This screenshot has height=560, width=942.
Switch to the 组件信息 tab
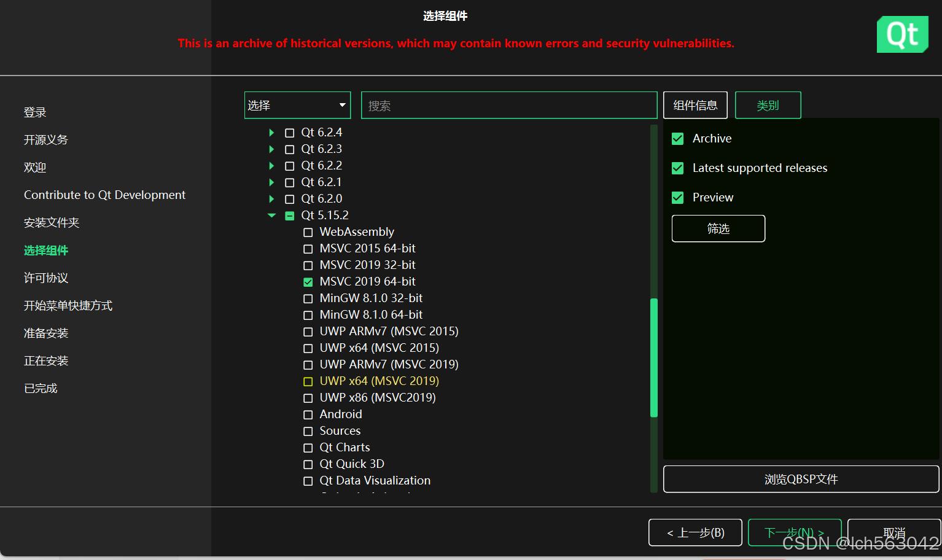point(695,105)
